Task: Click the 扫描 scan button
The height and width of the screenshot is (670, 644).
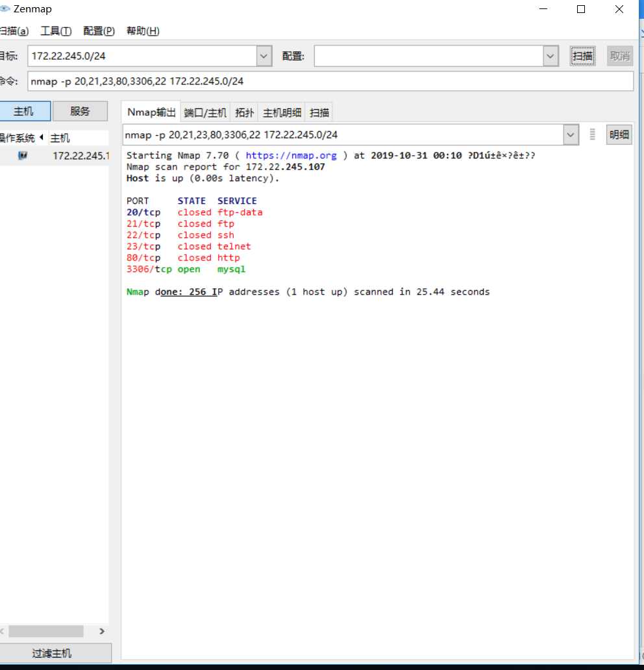Action: click(582, 56)
